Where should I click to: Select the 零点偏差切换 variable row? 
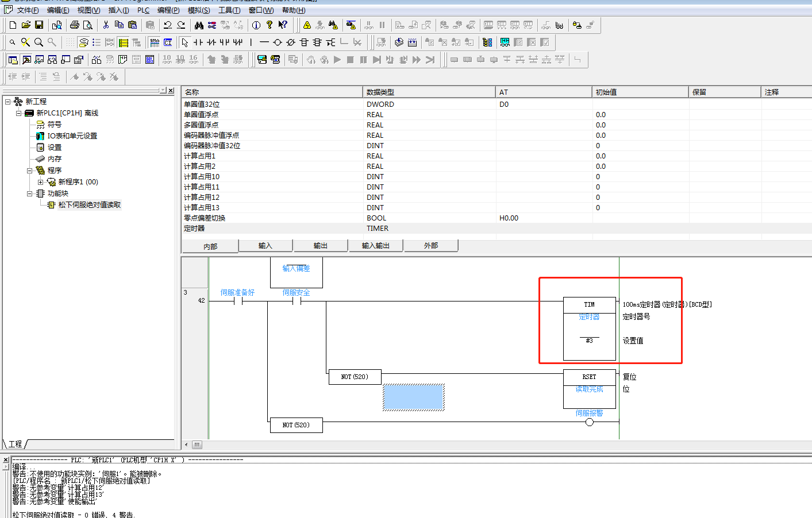point(205,218)
